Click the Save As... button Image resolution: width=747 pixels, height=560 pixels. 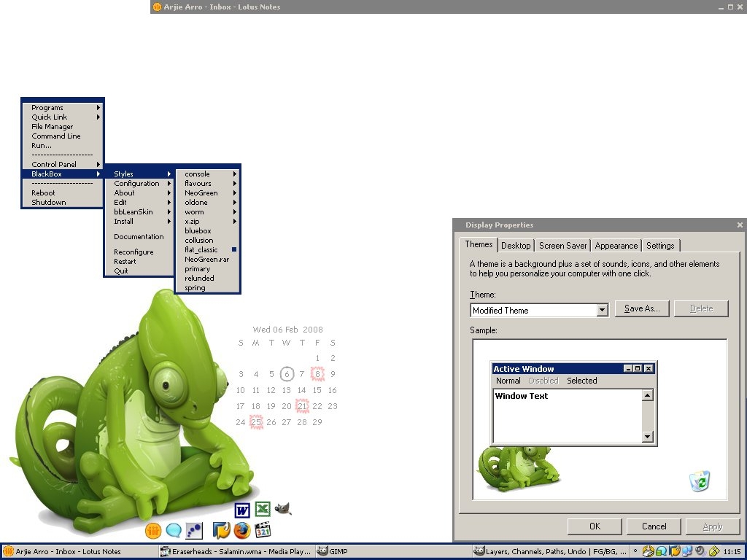tap(641, 308)
